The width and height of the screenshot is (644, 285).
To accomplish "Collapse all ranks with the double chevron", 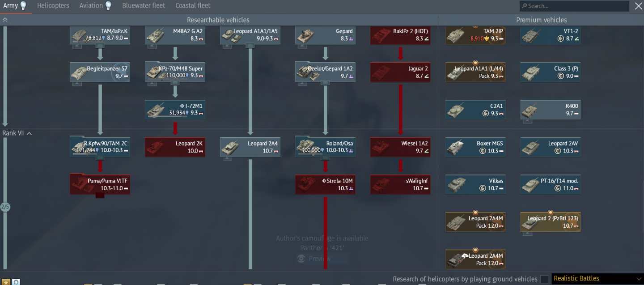I will [x=5, y=20].
